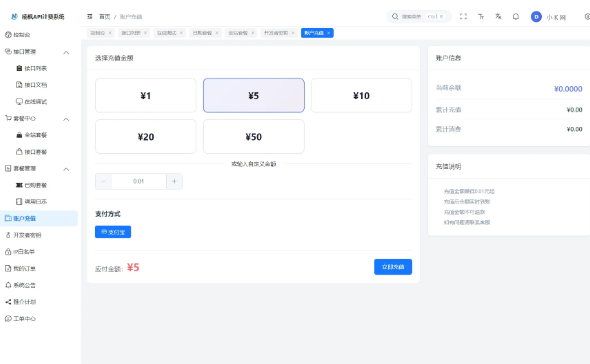Collapse sidebar using the menu fold icon

[x=90, y=17]
